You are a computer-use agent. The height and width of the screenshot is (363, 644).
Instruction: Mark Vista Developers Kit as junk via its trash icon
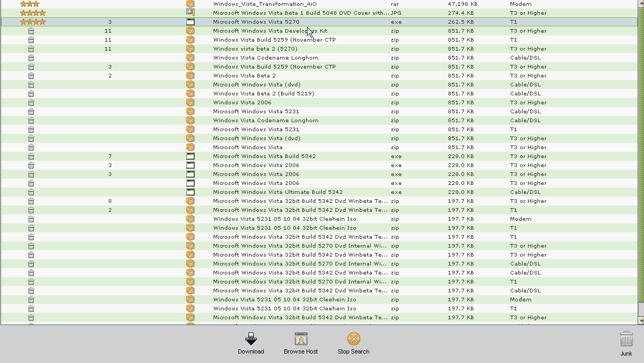coord(31,31)
